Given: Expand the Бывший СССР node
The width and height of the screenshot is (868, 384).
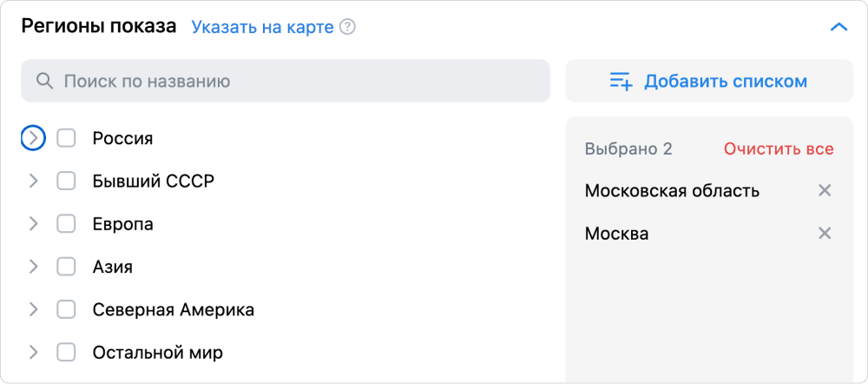Looking at the screenshot, I should (x=33, y=181).
